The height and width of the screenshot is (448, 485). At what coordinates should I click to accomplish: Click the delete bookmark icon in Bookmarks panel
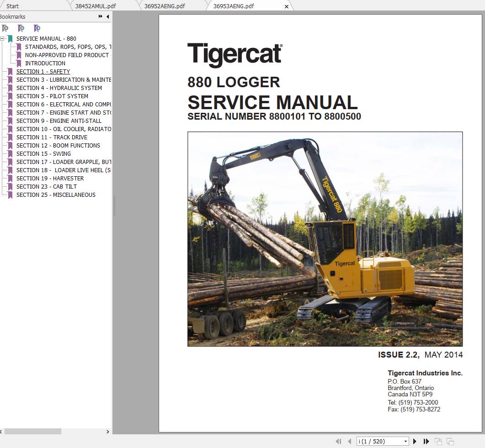pos(5,28)
